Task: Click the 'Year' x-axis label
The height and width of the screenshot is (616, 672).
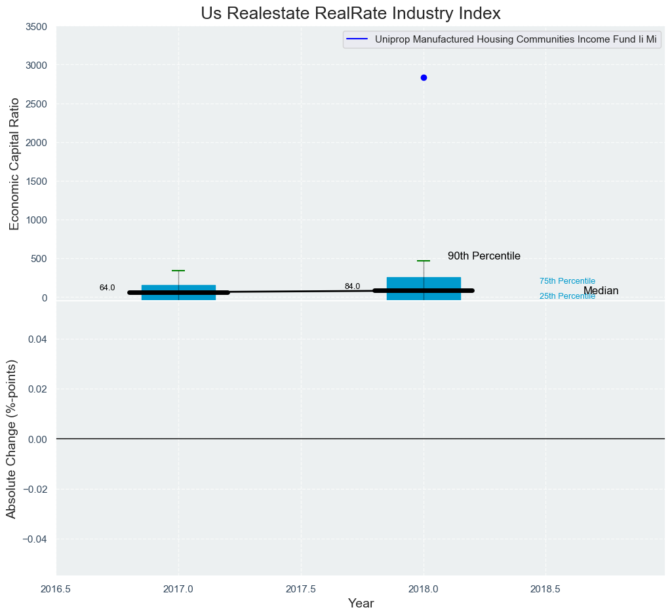Action: (x=361, y=604)
